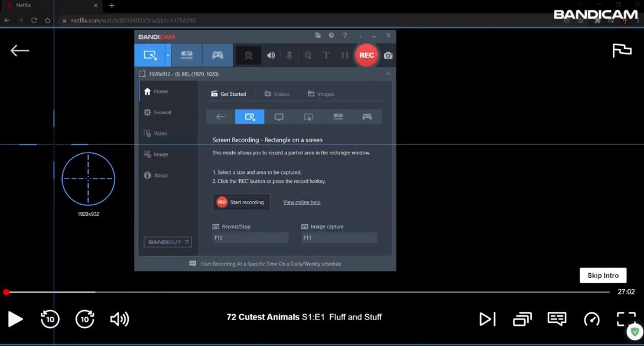The height and width of the screenshot is (346, 644).
Task: Click camera screenshot icon next to REC
Action: tap(388, 55)
